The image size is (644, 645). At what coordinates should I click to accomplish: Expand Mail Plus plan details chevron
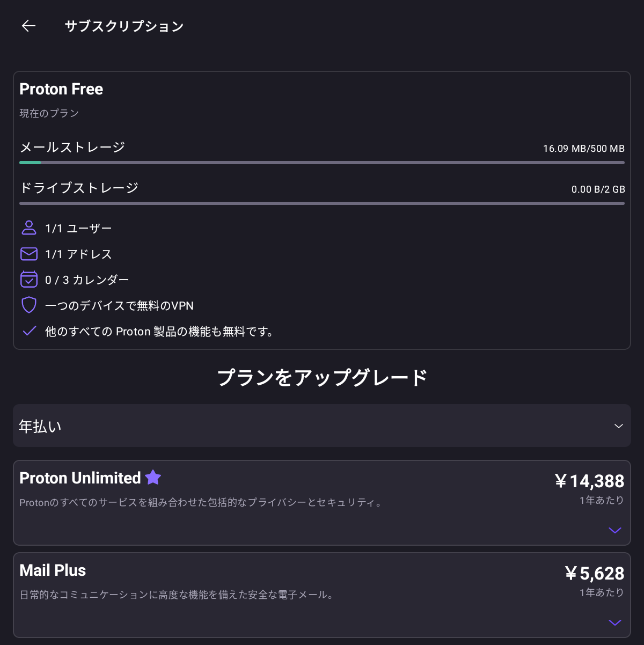point(615,622)
